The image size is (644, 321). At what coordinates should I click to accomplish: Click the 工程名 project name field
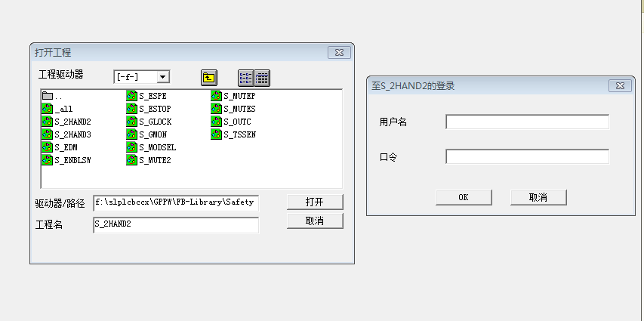click(176, 225)
